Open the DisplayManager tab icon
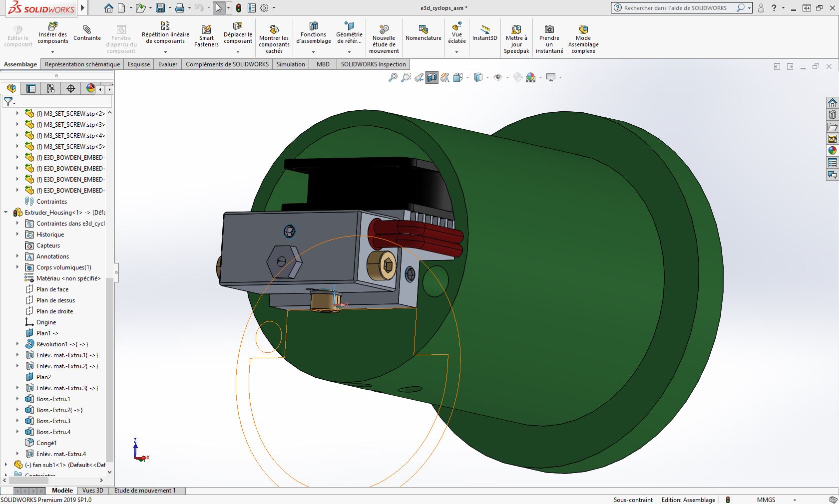The height and width of the screenshot is (504, 839). (90, 88)
